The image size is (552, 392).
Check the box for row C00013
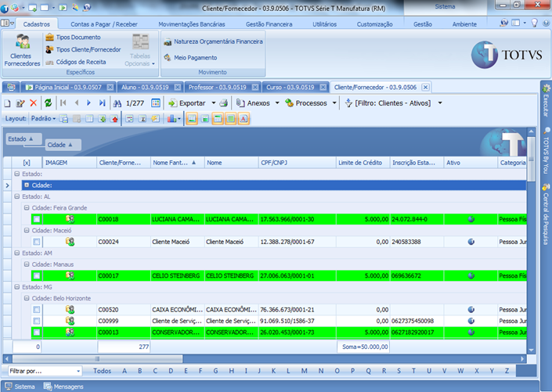[37, 333]
